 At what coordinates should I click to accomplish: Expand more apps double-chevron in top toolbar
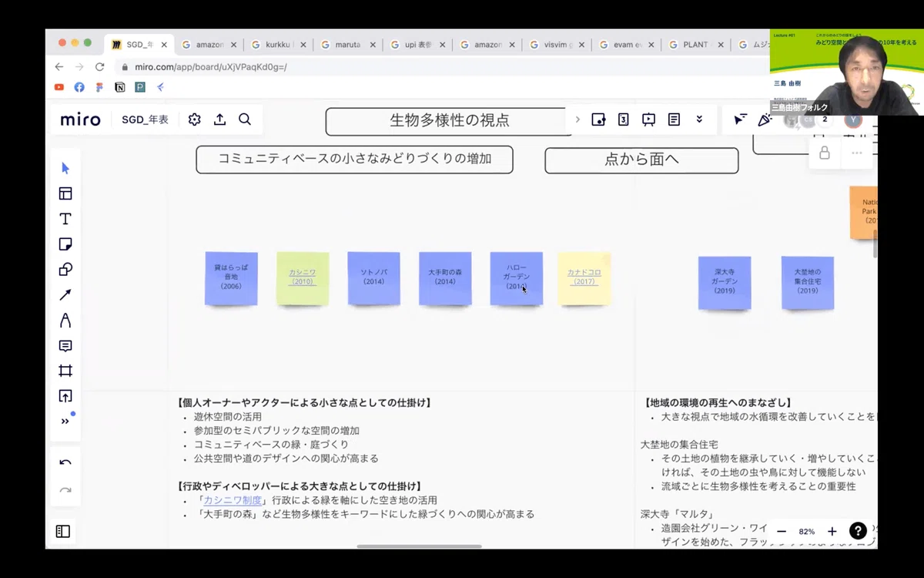tap(699, 119)
